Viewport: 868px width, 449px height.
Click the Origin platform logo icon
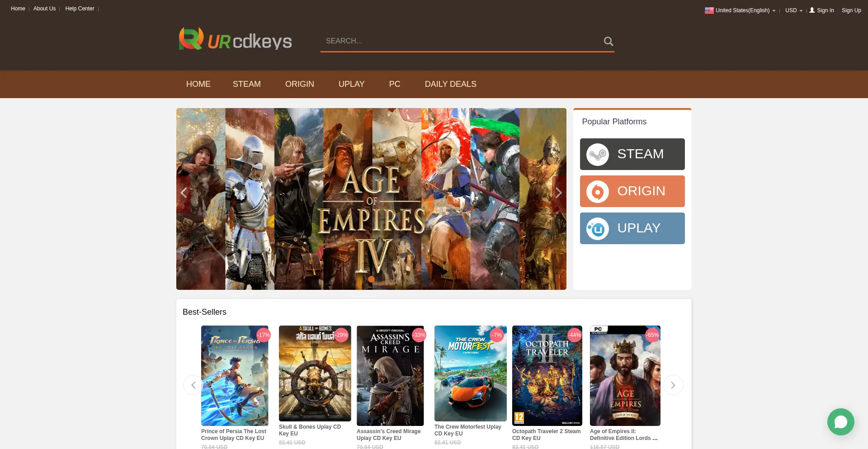coord(598,191)
